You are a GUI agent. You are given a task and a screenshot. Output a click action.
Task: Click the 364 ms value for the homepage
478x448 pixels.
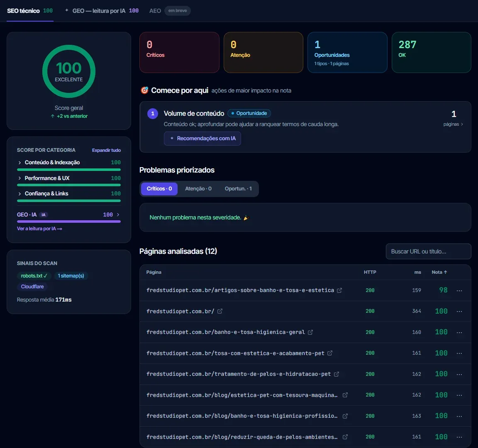click(417, 311)
